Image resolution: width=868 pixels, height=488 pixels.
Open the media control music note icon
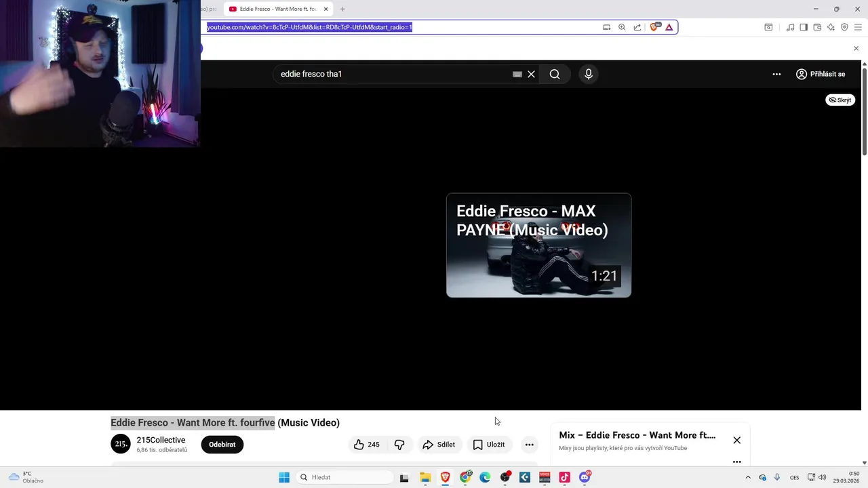coord(790,27)
